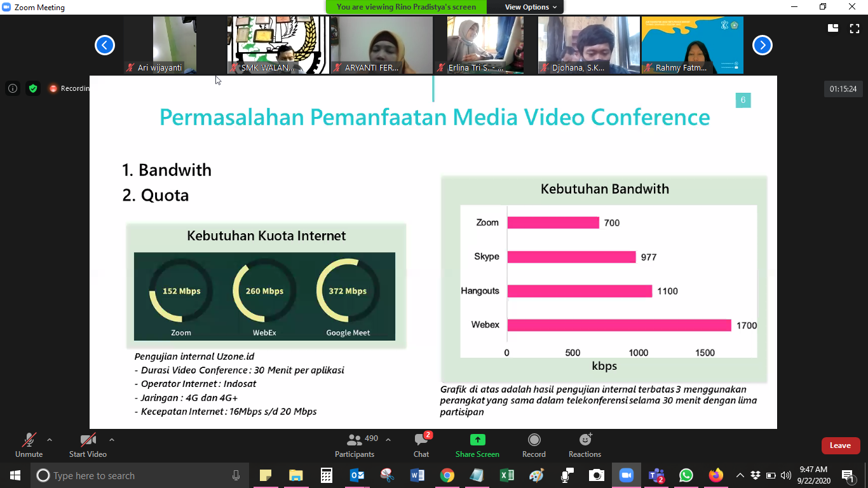Go to previous participants with left arrow

pyautogui.click(x=105, y=45)
